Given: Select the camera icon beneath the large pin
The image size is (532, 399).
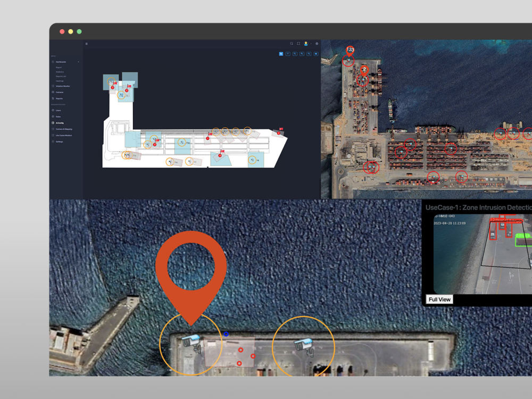Looking at the screenshot, I should [x=192, y=343].
